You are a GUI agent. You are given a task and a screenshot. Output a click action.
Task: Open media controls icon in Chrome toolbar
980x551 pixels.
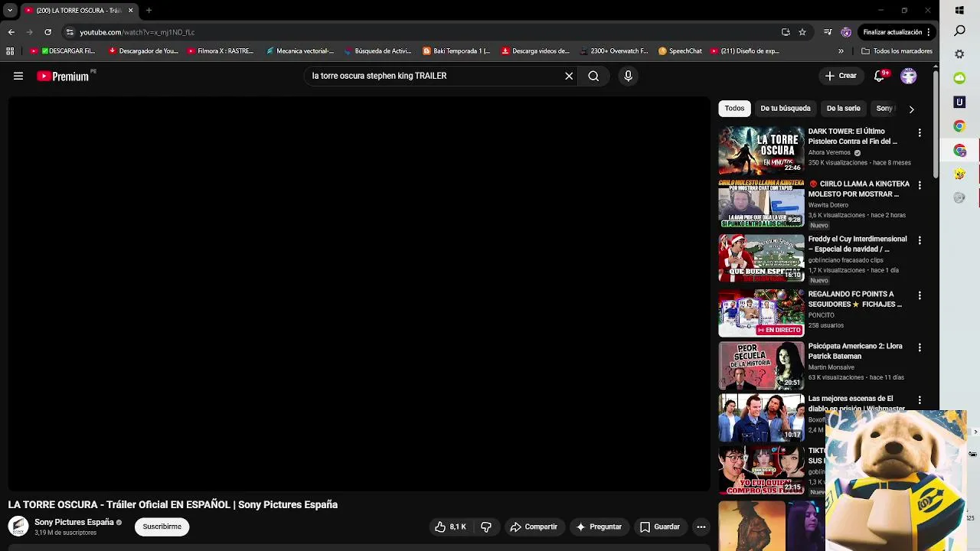828,32
